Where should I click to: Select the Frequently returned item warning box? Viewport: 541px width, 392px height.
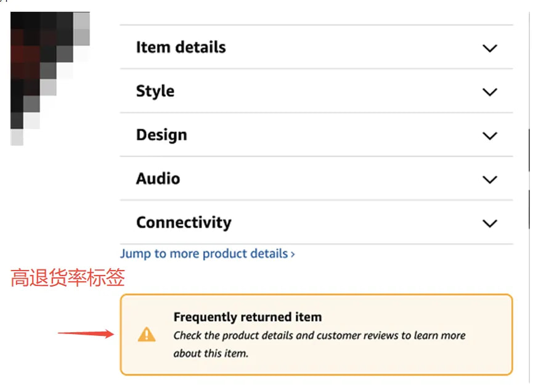coord(316,335)
